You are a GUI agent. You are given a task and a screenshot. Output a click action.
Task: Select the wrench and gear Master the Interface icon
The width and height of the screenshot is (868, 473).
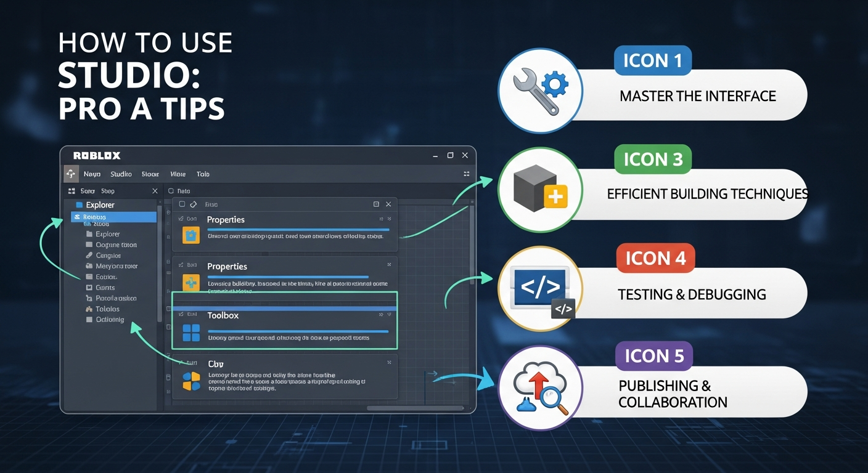click(x=540, y=91)
